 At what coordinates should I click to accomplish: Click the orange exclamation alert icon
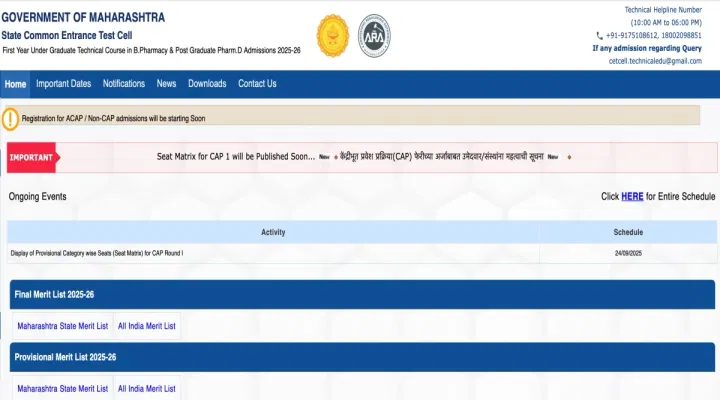pyautogui.click(x=11, y=119)
